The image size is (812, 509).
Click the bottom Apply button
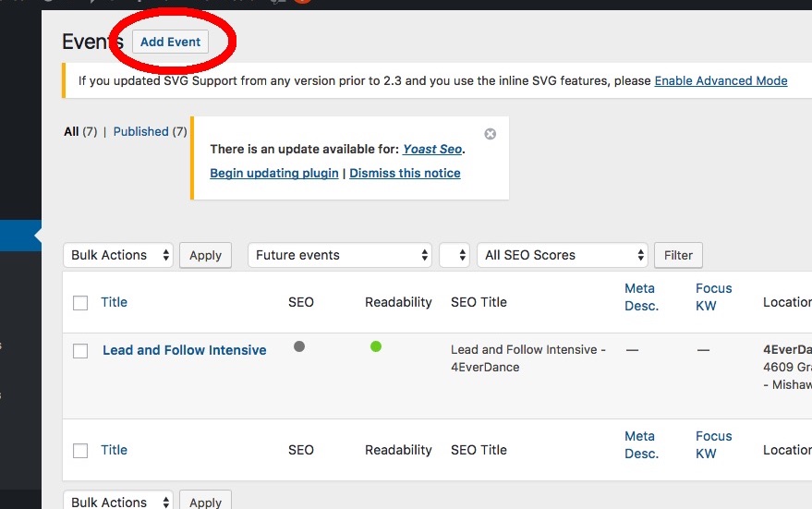point(206,502)
